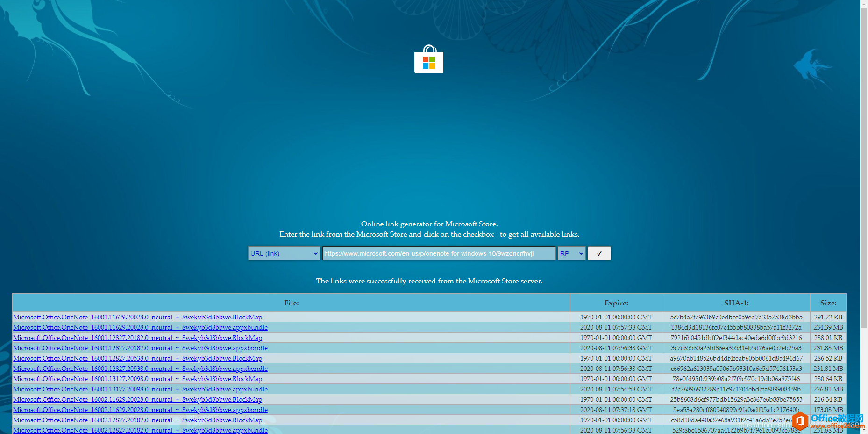The height and width of the screenshot is (434, 868).
Task: Select SHA-1 hash starting 3c7c65560a26
Action: [736, 348]
